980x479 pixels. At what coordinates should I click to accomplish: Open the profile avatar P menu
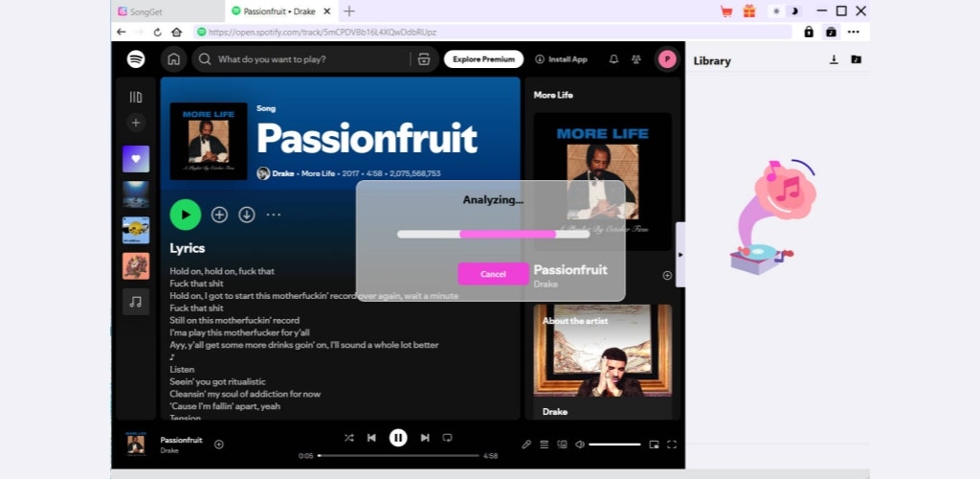(x=667, y=58)
